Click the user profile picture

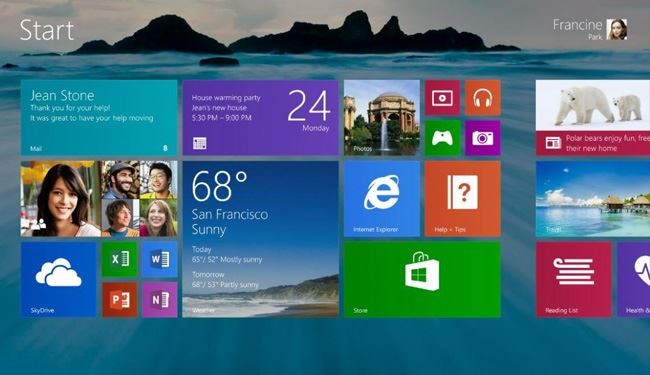[617, 29]
